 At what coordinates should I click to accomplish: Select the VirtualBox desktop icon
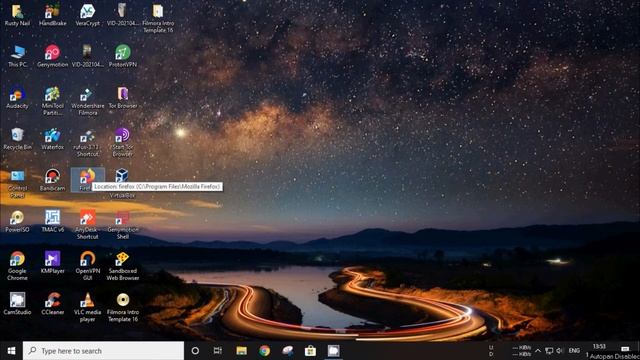click(x=122, y=183)
